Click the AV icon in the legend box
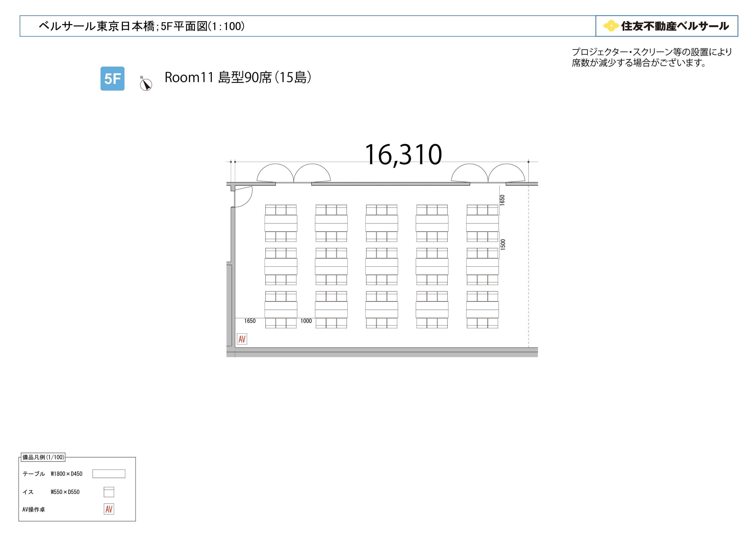Image resolution: width=756 pixels, height=535 pixels. point(109,509)
